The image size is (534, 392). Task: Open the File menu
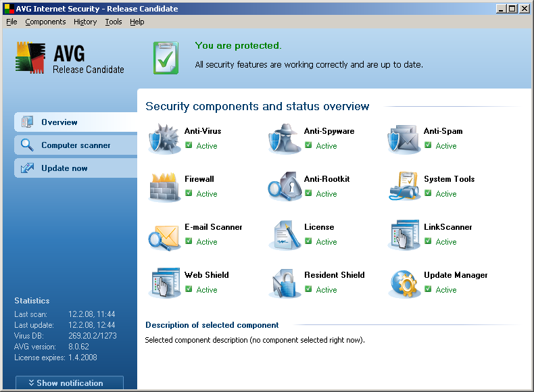point(11,22)
